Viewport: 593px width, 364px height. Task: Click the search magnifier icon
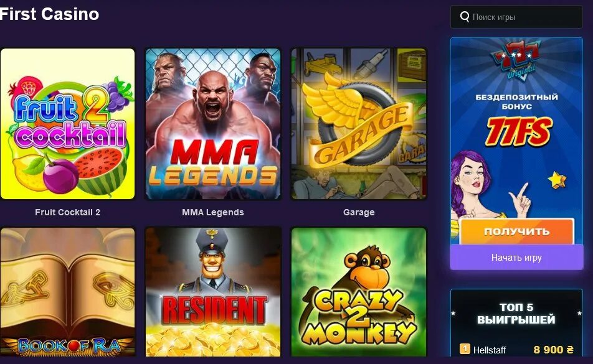click(x=465, y=17)
